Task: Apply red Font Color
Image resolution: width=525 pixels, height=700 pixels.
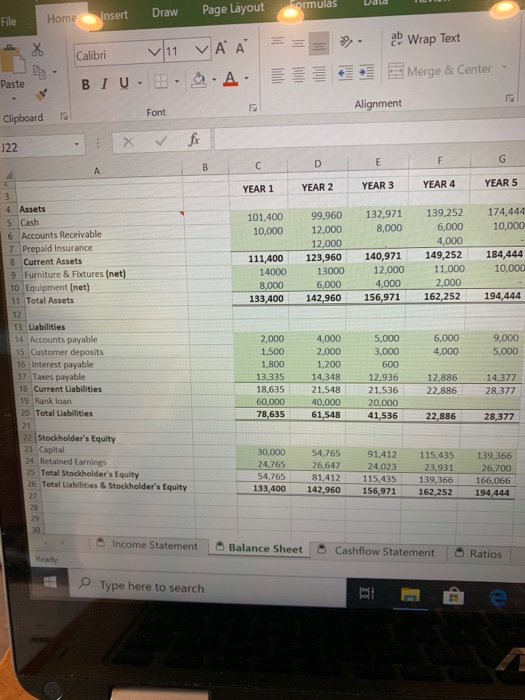Action: [230, 79]
